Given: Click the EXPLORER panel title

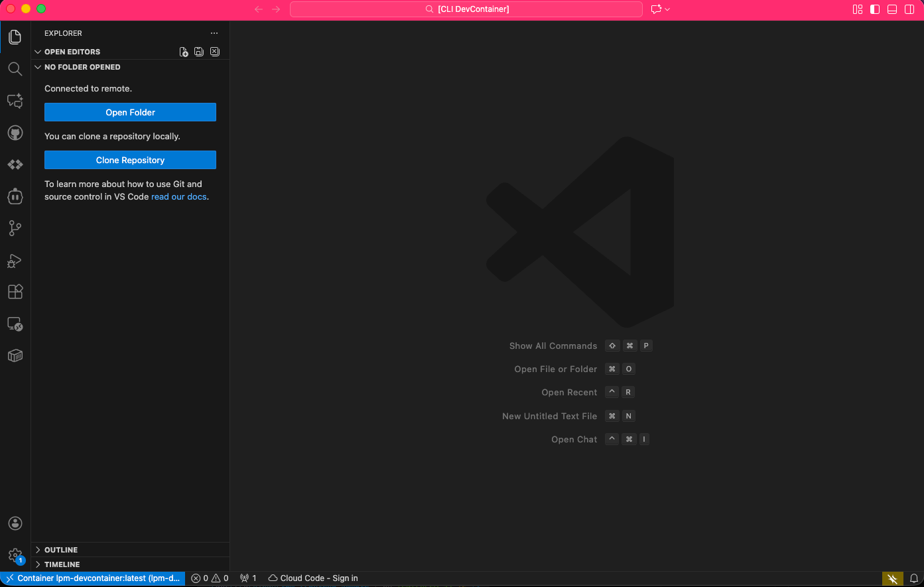Looking at the screenshot, I should point(63,33).
